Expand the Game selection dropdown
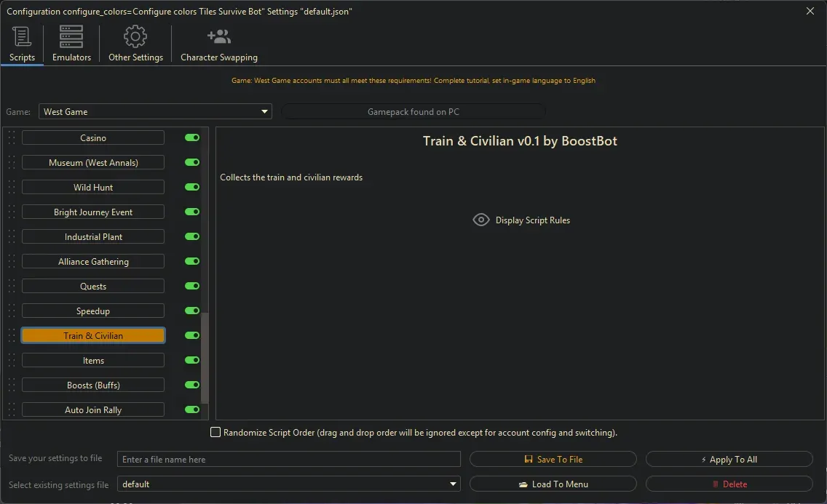Screen dimensions: 827x504 (264, 112)
